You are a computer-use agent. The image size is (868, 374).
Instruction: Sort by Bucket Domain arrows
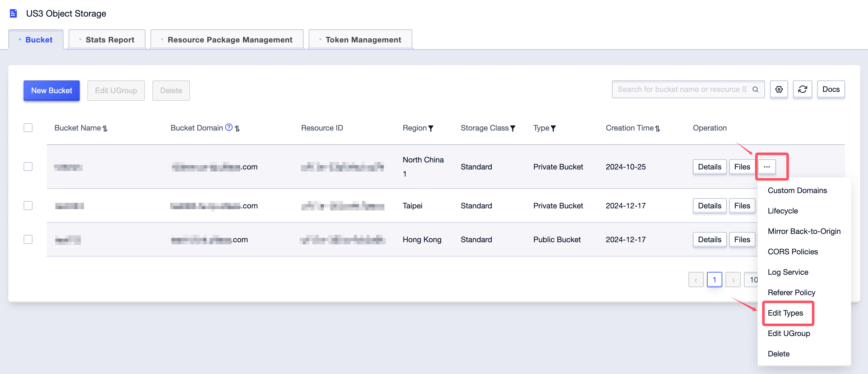coord(237,128)
